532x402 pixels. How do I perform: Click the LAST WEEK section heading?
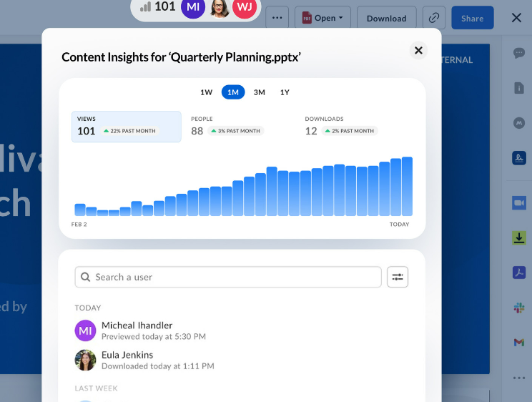(96, 388)
